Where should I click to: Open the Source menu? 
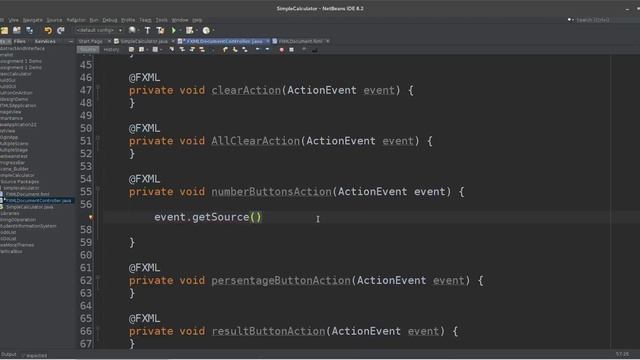coord(54,20)
